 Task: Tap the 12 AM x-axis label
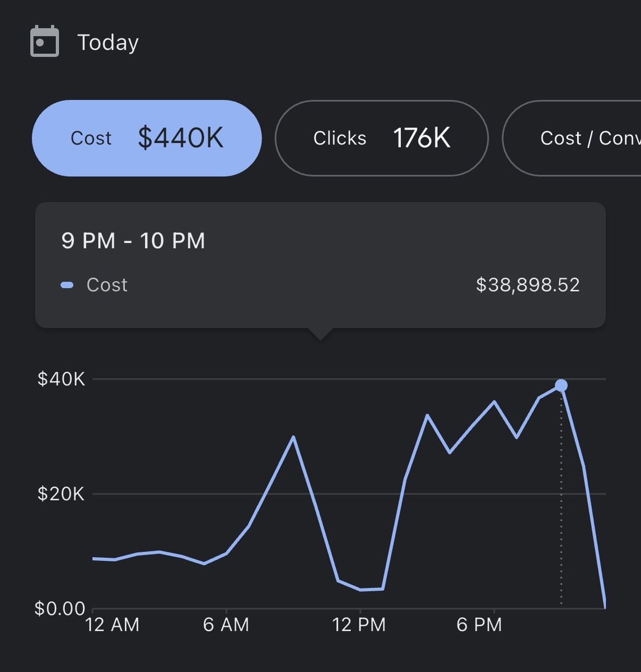(112, 624)
